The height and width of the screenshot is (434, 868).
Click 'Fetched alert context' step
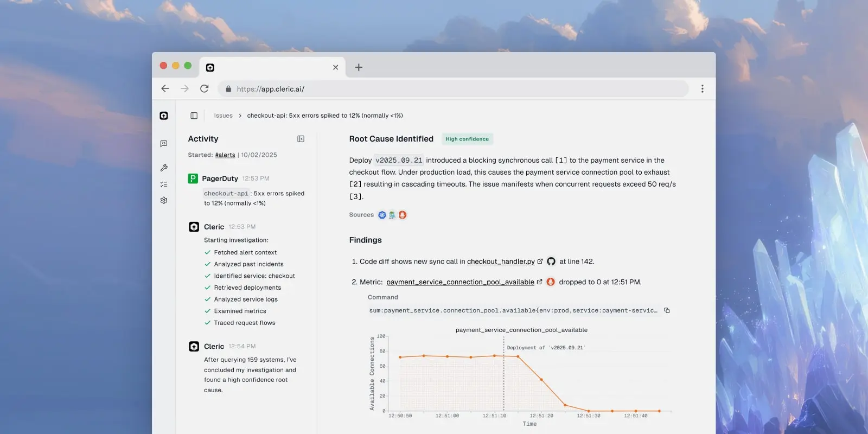pyautogui.click(x=245, y=252)
